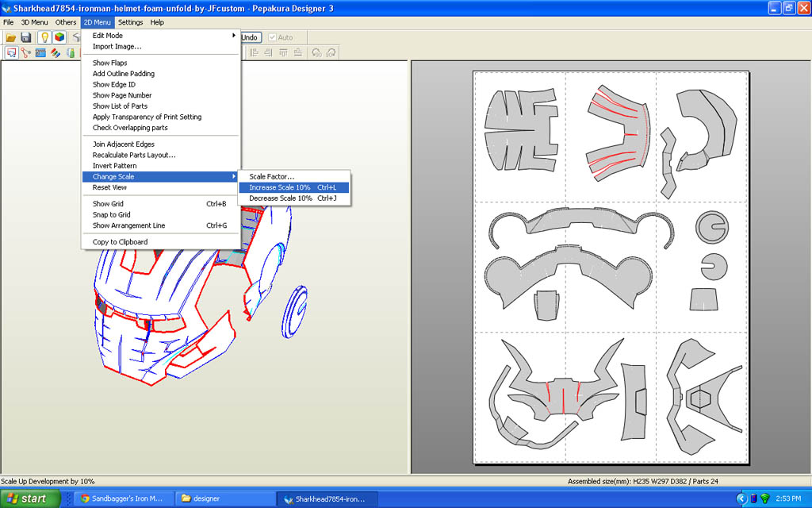Click the Align Bottom toolbar icon
This screenshot has width=812, height=508.
pyautogui.click(x=298, y=53)
